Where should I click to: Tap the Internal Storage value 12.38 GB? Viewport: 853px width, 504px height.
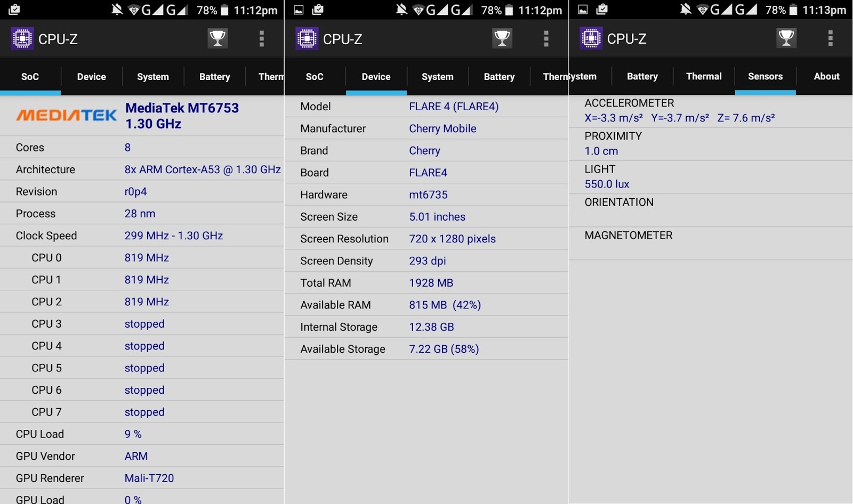click(431, 327)
